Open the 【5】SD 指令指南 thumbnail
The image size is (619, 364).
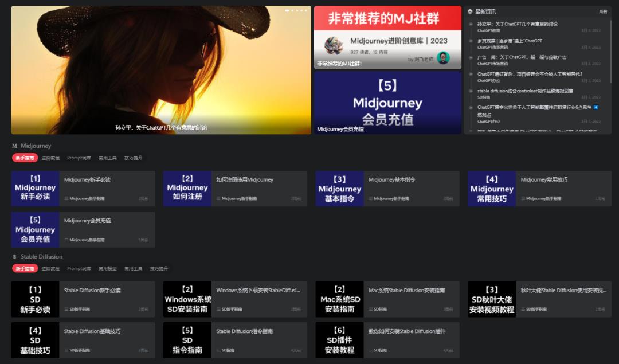187,340
